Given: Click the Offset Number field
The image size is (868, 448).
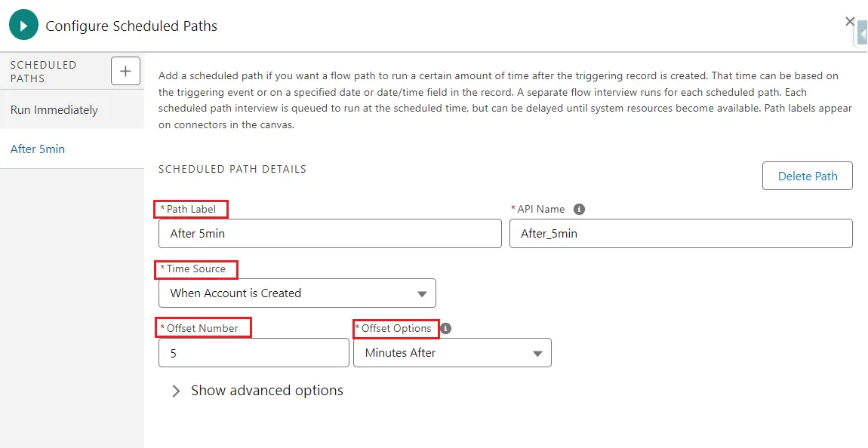Looking at the screenshot, I should [x=254, y=353].
